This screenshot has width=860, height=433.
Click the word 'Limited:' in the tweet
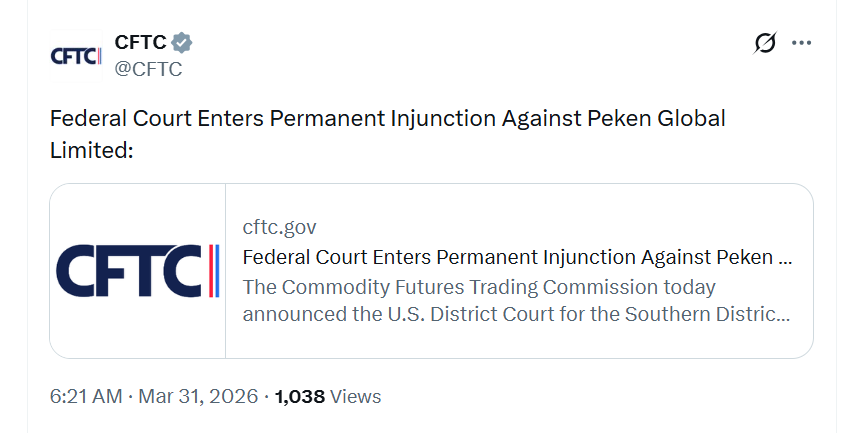click(x=91, y=149)
